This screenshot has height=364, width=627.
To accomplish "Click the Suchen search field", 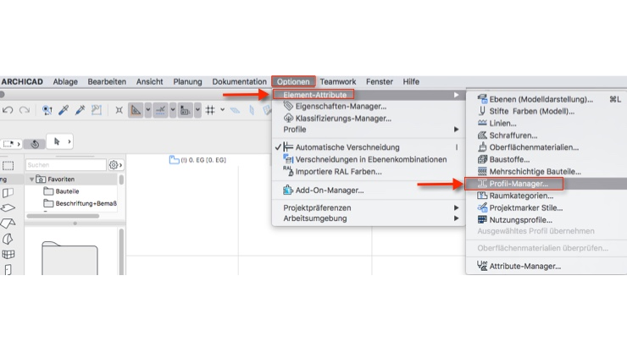I will 66,164.
